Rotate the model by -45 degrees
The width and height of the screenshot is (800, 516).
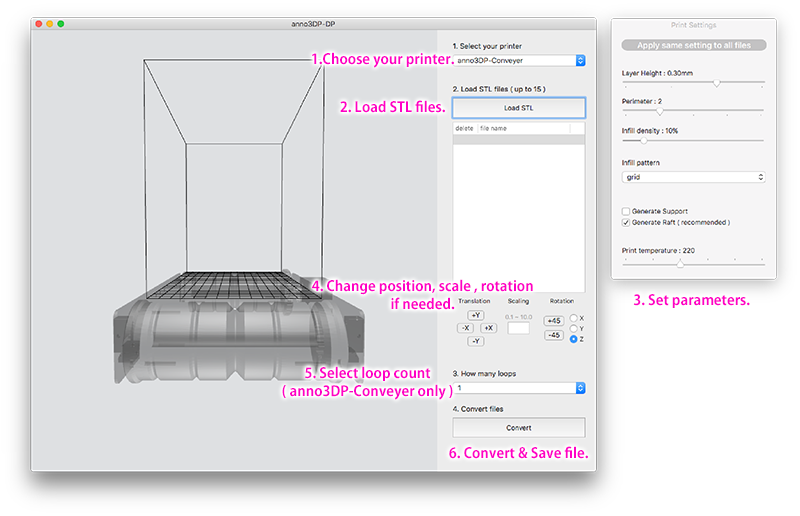(x=553, y=335)
